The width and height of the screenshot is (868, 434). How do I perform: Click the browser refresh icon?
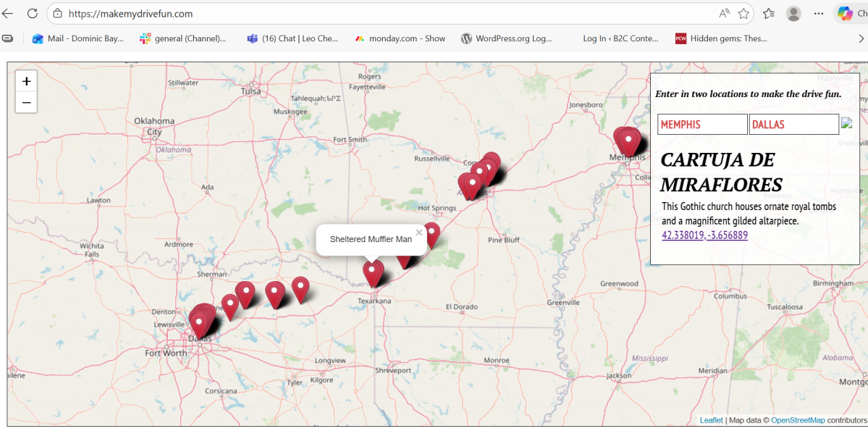[33, 14]
